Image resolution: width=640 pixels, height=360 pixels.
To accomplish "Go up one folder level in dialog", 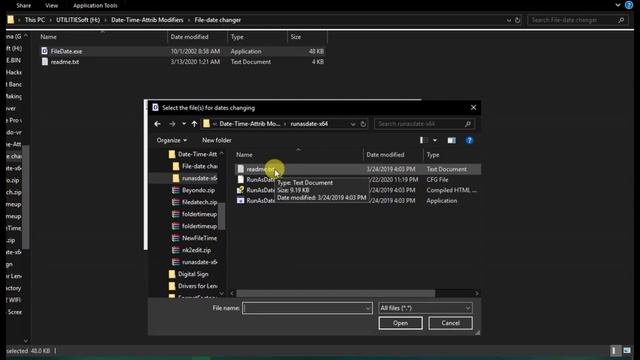I will (194, 124).
